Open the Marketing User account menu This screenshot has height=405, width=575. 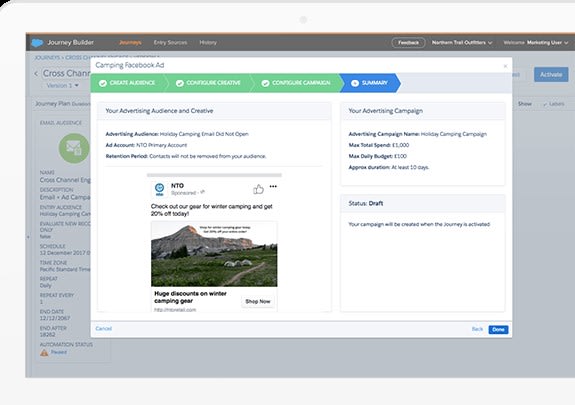pos(547,43)
